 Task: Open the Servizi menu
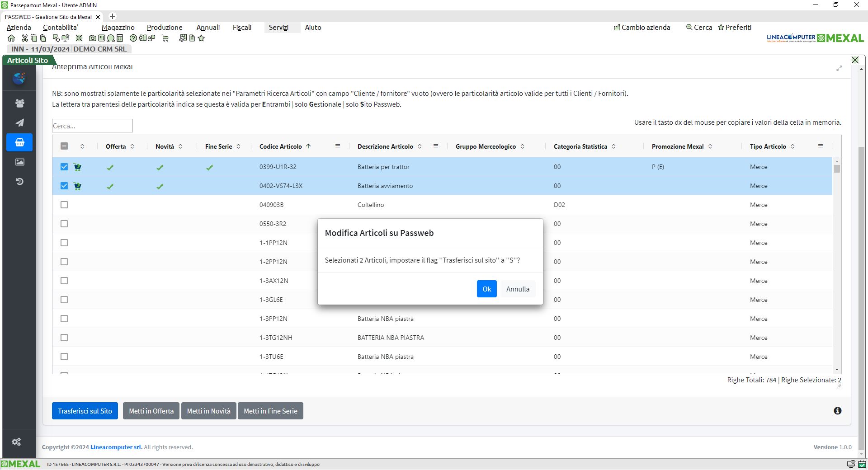278,28
